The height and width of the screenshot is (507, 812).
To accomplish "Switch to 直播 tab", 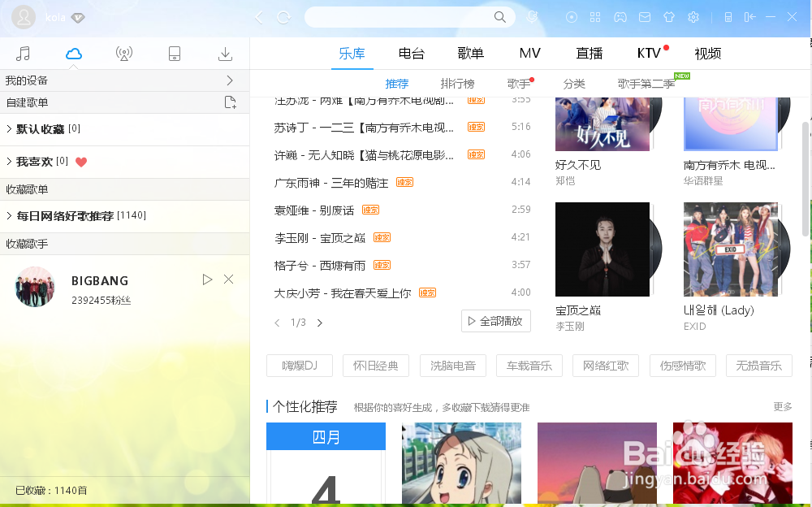I will [590, 54].
